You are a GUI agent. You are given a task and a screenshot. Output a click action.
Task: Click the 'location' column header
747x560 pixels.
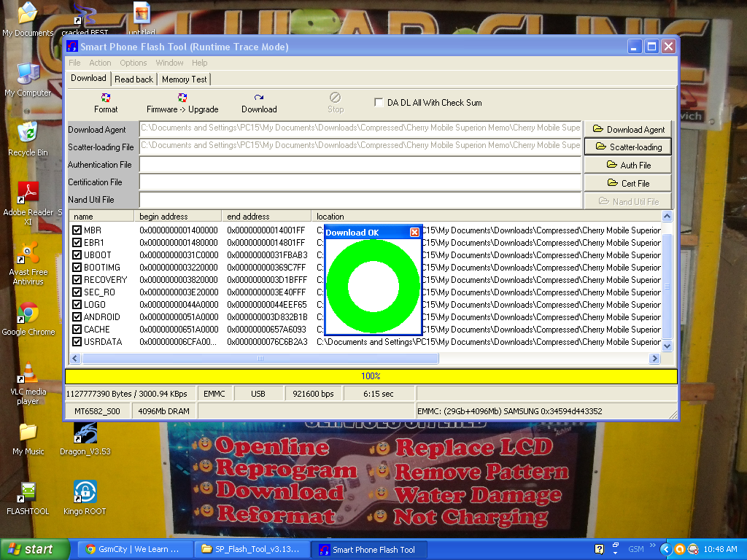pyautogui.click(x=487, y=216)
